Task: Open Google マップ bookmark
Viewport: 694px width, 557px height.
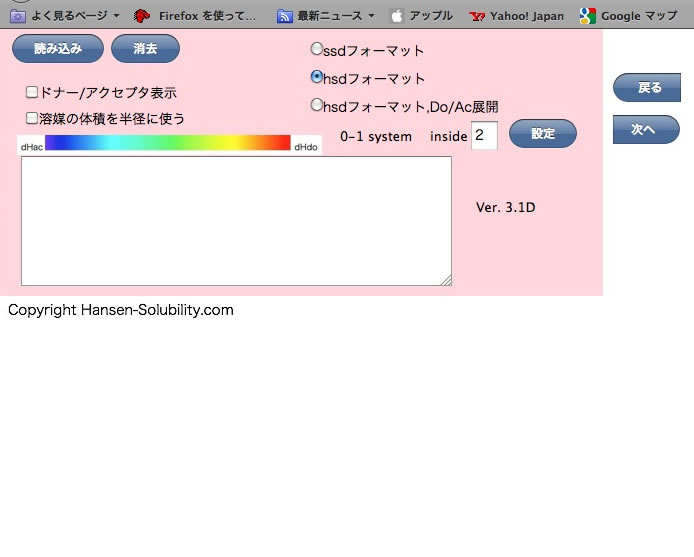Action: click(628, 16)
